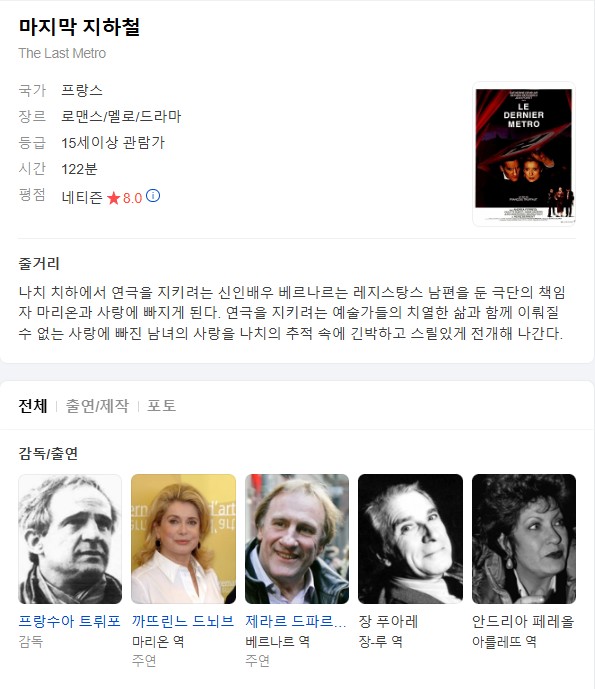
Task: Click the movie title 마지막 지하철
Action: pos(80,26)
